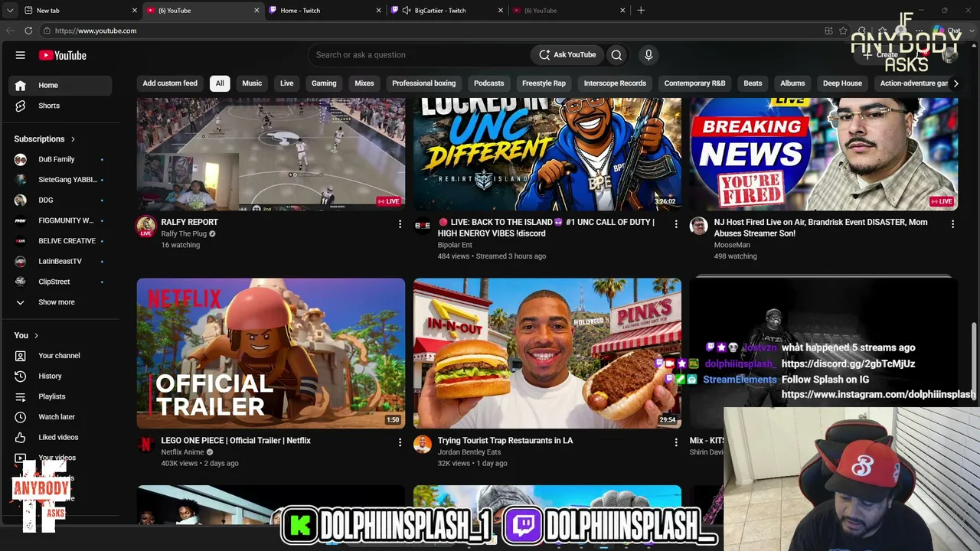Bookmark this page with the star icon

point(843,31)
